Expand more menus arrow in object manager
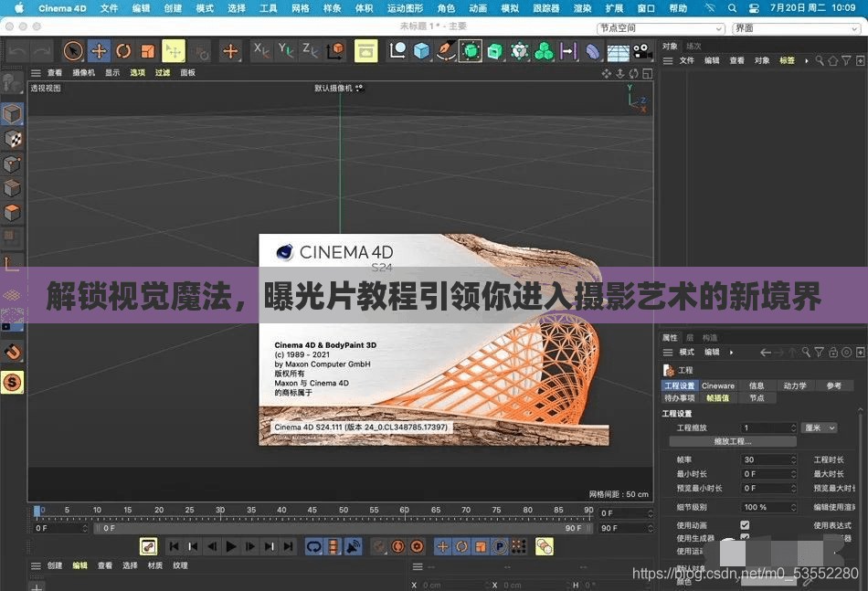Viewport: 868px width, 591px height. pyautogui.click(x=807, y=60)
